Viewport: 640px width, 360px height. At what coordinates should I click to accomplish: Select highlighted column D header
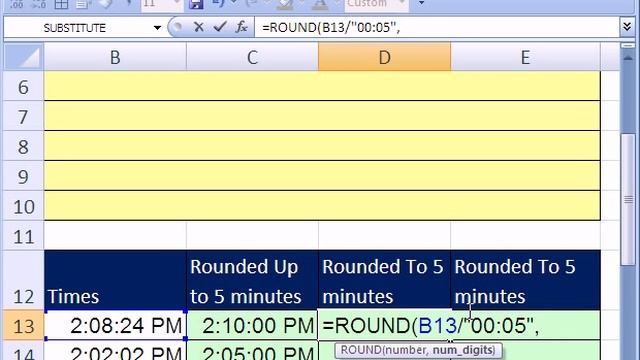coord(384,57)
